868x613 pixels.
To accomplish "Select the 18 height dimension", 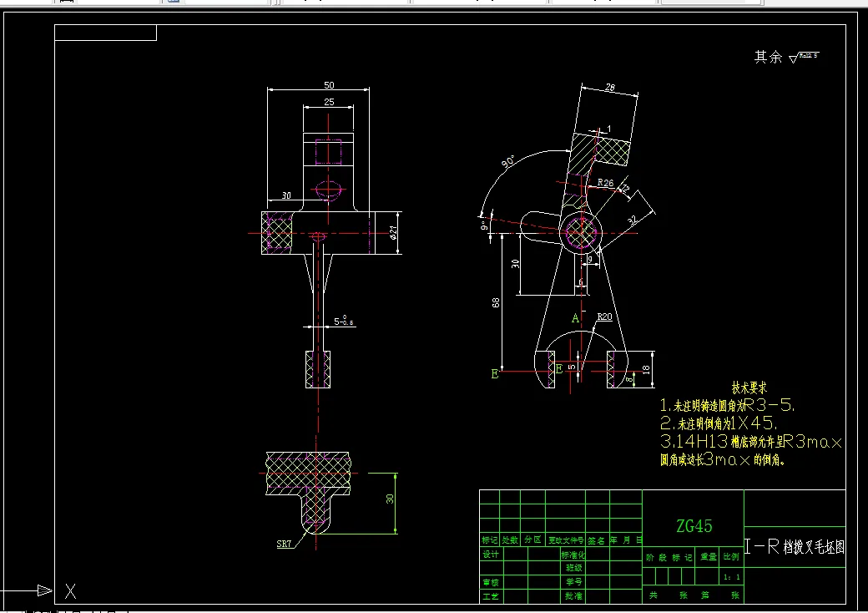I will [645, 369].
